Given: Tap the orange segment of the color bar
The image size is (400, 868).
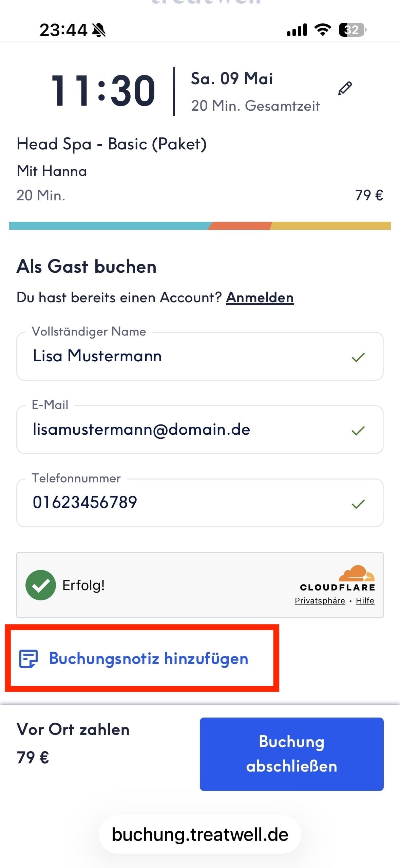Looking at the screenshot, I should [x=240, y=226].
